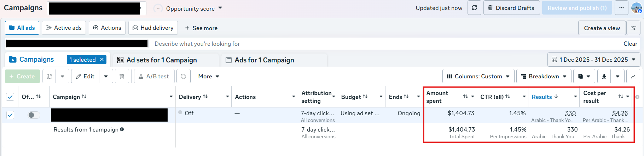Open the three-dots more options menu
This screenshot has height=156, width=644.
[621, 8]
